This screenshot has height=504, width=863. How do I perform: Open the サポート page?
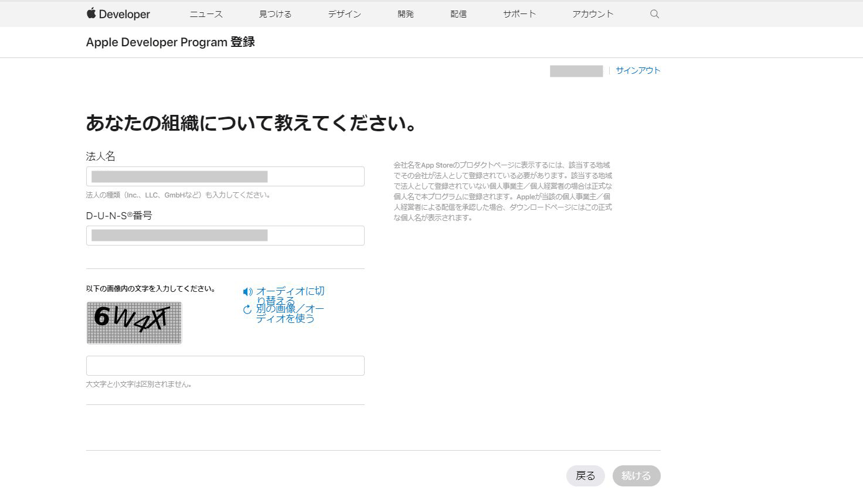(x=519, y=14)
